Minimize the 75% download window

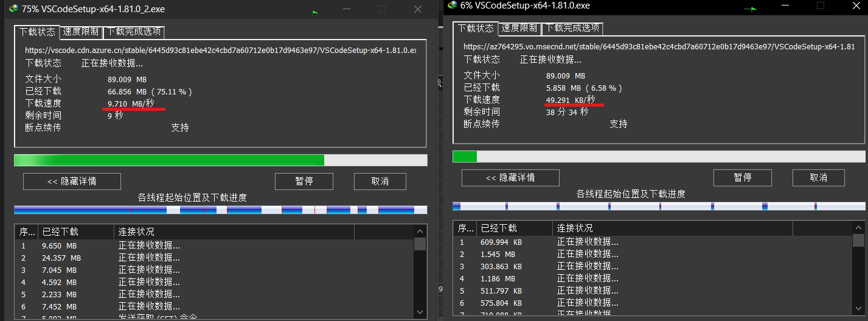click(x=346, y=9)
